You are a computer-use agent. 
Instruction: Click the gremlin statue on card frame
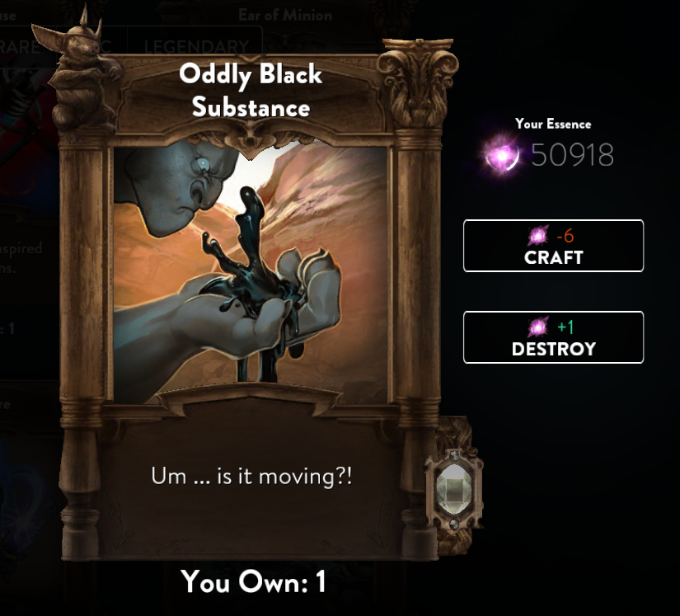pyautogui.click(x=78, y=72)
